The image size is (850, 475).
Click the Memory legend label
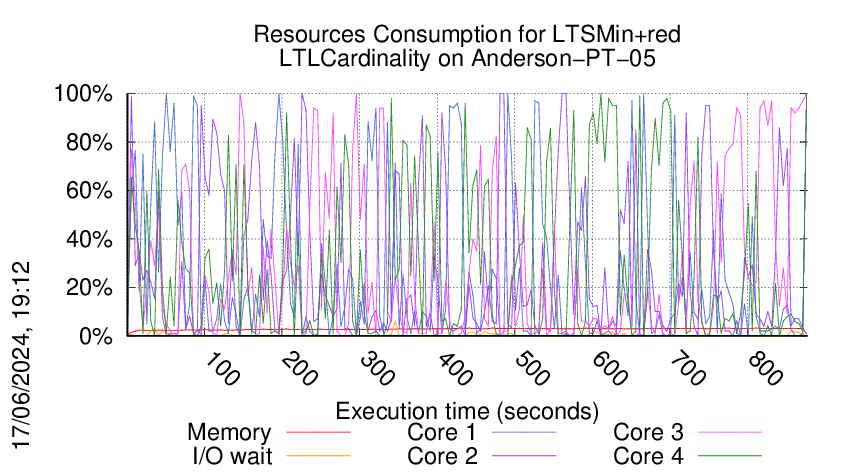[229, 433]
